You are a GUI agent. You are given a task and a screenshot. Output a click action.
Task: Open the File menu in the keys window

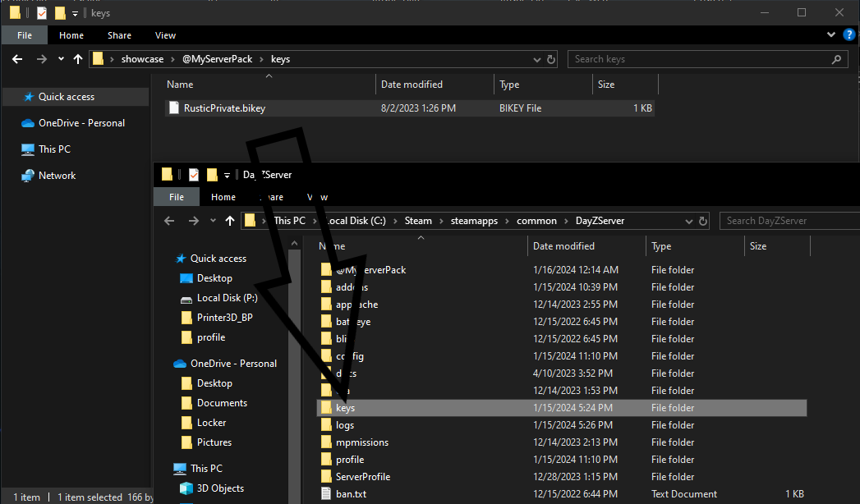[x=25, y=35]
